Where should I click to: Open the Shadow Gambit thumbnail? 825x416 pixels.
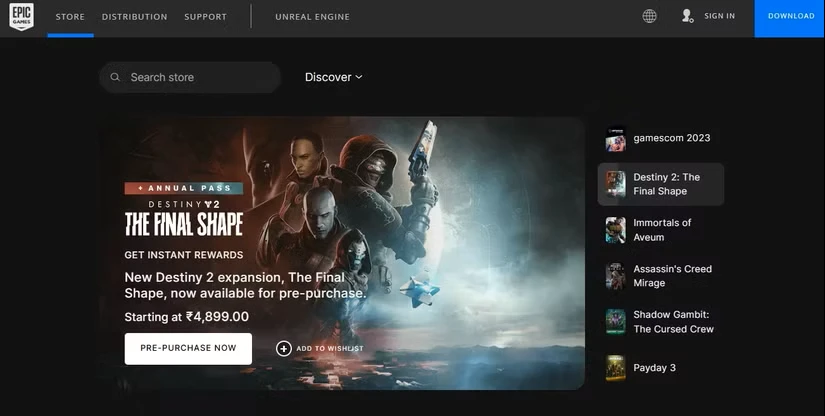(x=615, y=322)
